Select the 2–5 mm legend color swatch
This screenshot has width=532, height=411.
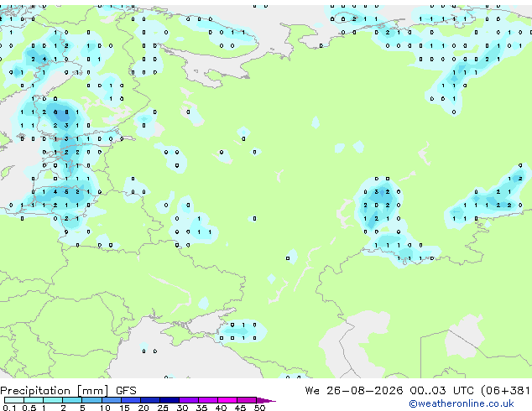pos(72,400)
